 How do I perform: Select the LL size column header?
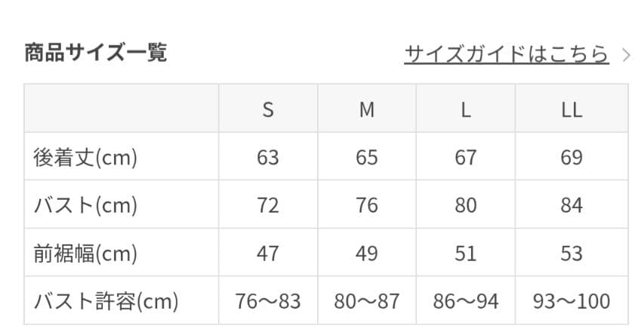(x=572, y=109)
